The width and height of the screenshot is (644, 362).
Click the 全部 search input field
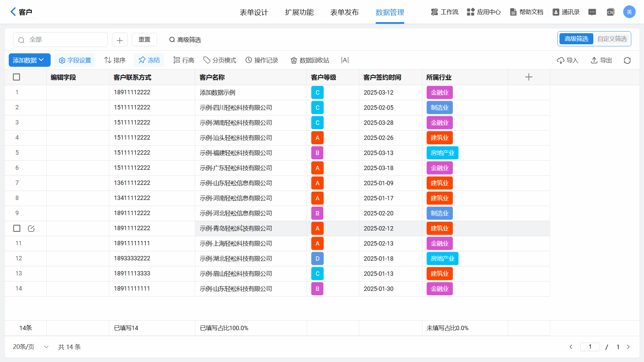pos(60,40)
